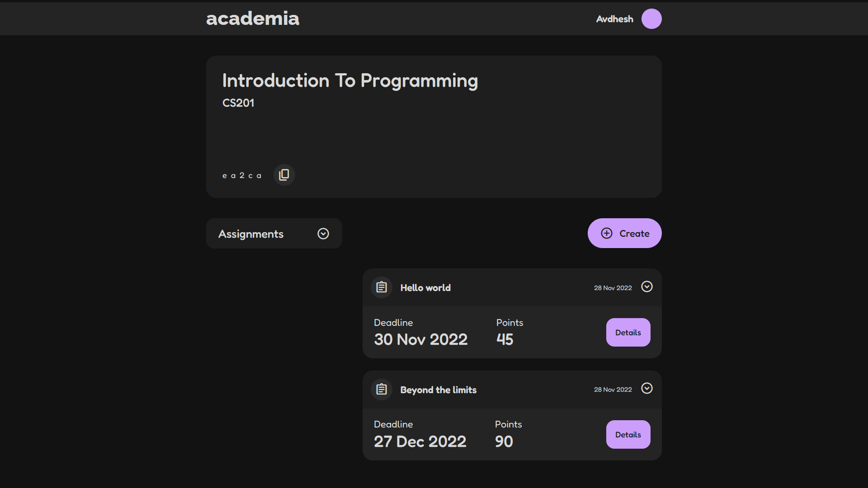Open Details for Hello world assignment
Image resolution: width=868 pixels, height=488 pixels.
[628, 333]
